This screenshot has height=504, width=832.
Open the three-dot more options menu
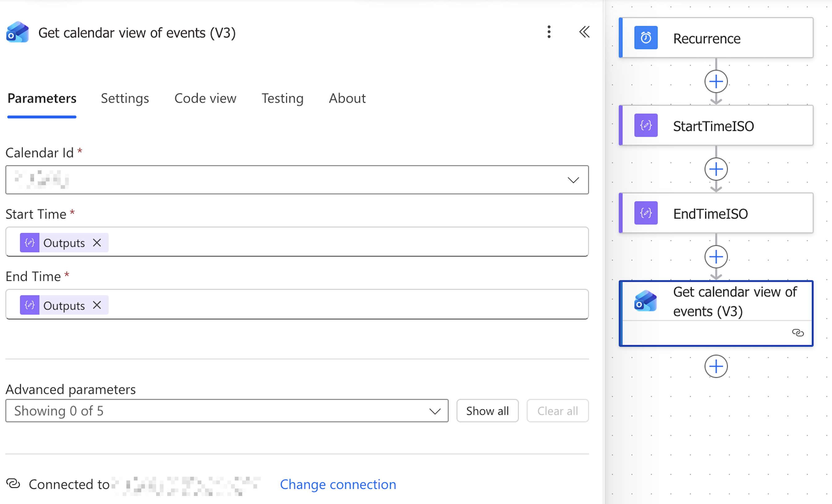click(x=549, y=32)
